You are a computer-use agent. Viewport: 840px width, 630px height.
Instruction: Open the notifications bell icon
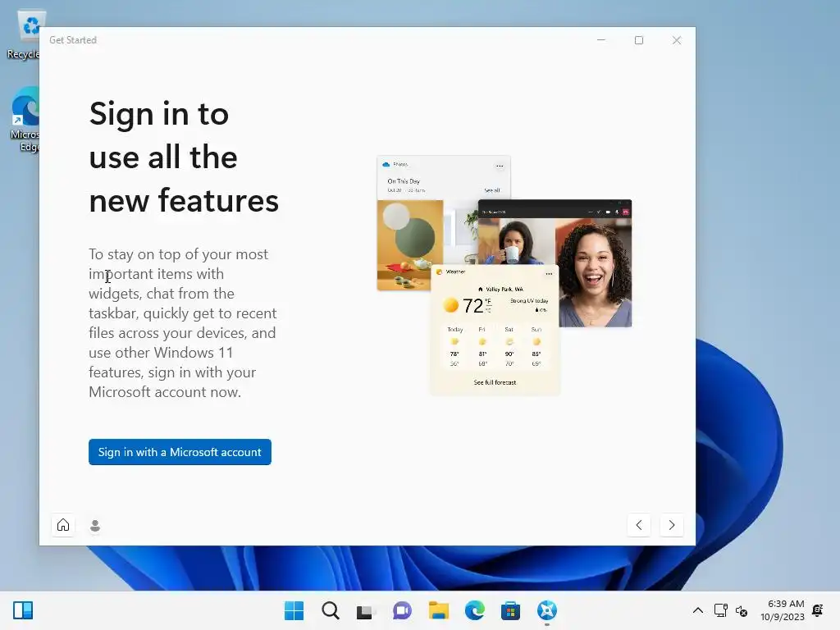click(x=818, y=610)
